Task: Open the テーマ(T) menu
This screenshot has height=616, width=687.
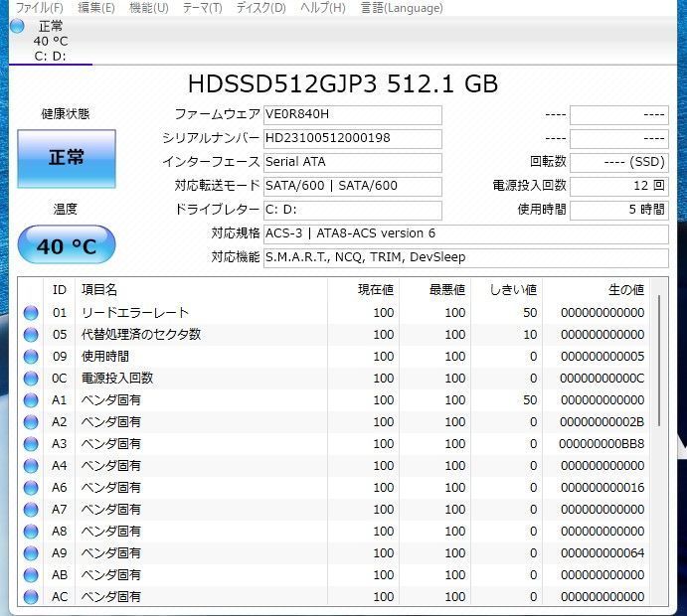Action: point(202,8)
